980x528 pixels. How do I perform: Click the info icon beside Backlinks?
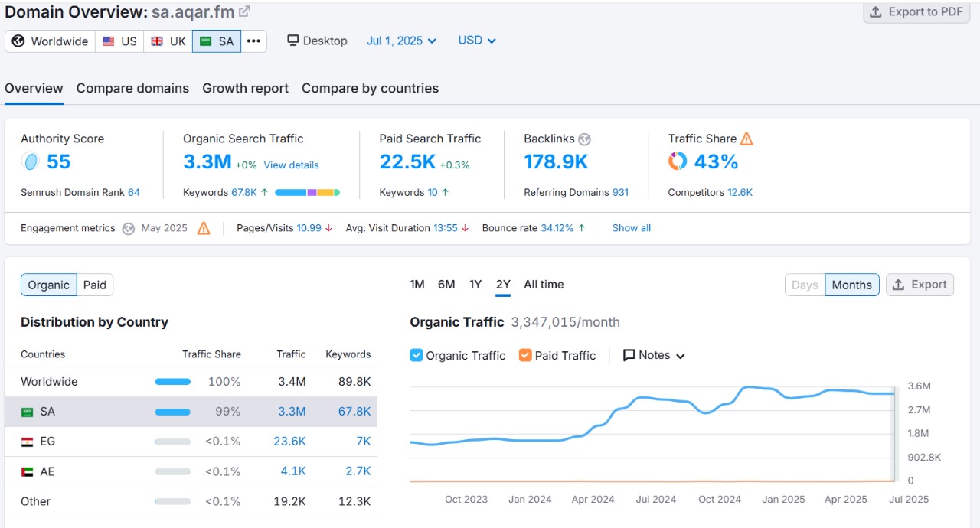(583, 139)
